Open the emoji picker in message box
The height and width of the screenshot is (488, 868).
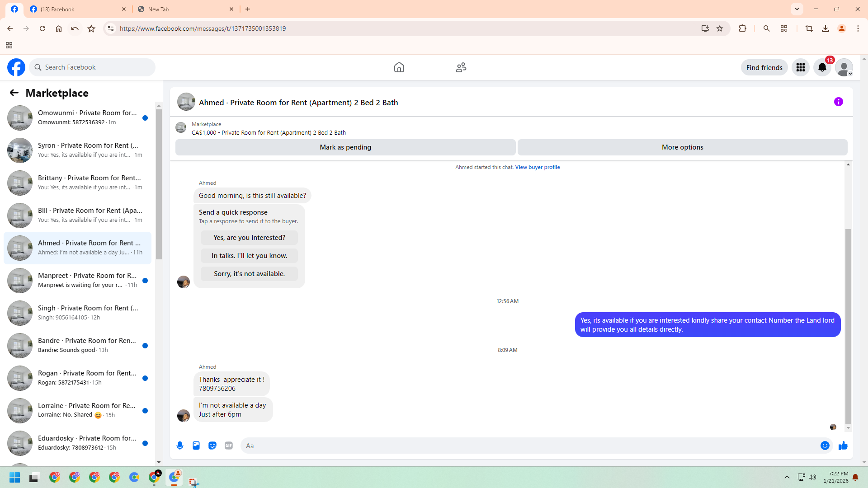[825, 446]
